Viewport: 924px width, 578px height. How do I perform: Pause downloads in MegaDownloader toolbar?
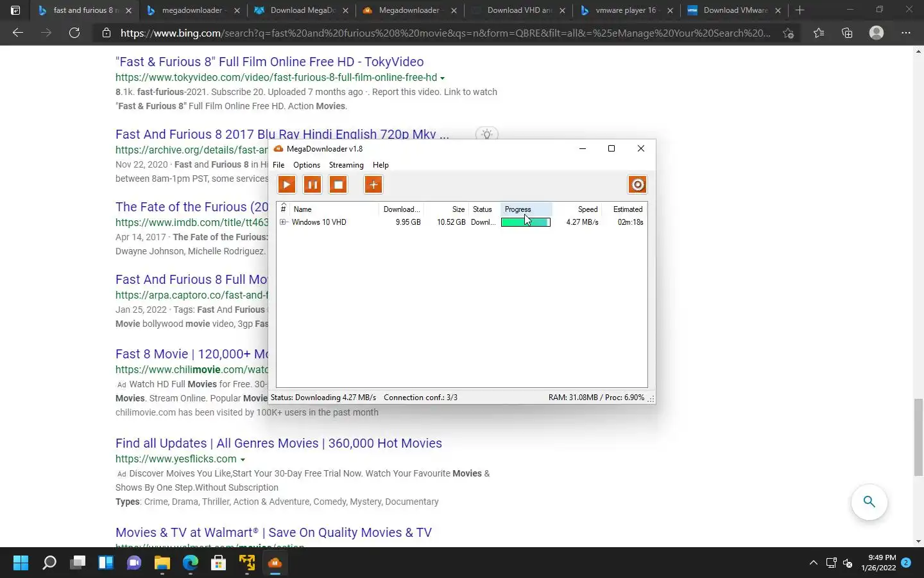click(x=312, y=185)
